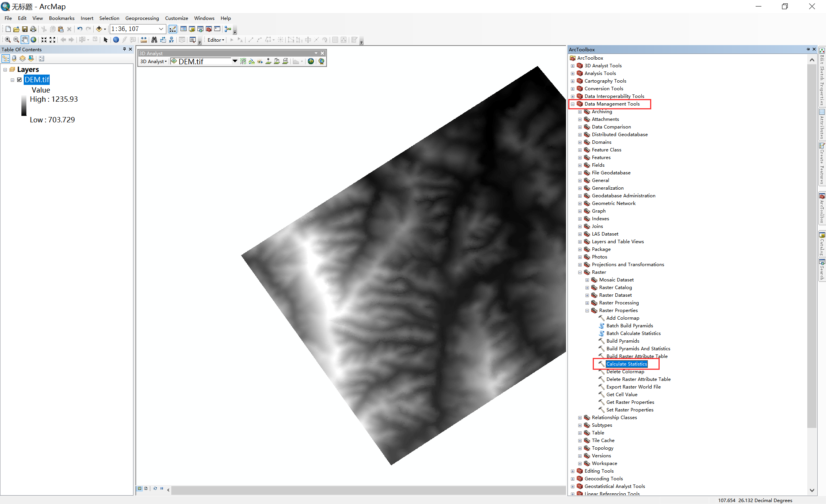This screenshot has width=826, height=504.
Task: Expand the Raster Processing toolset
Action: tap(587, 303)
